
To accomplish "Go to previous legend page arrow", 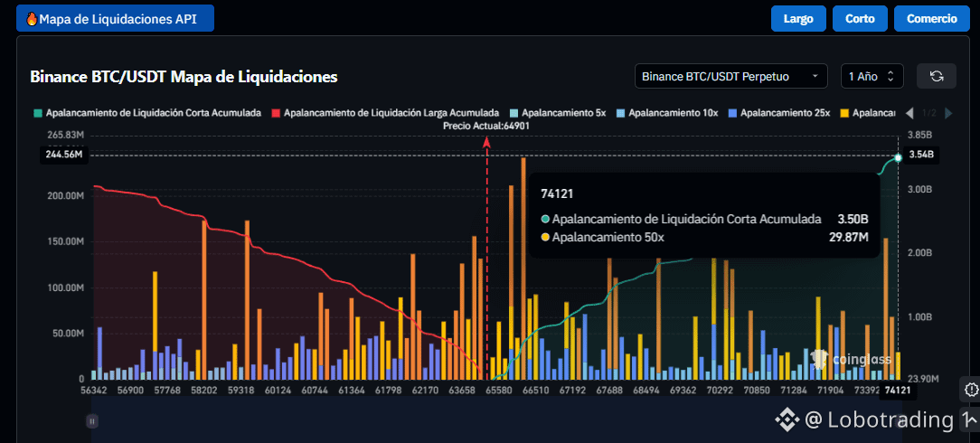I will [909, 113].
